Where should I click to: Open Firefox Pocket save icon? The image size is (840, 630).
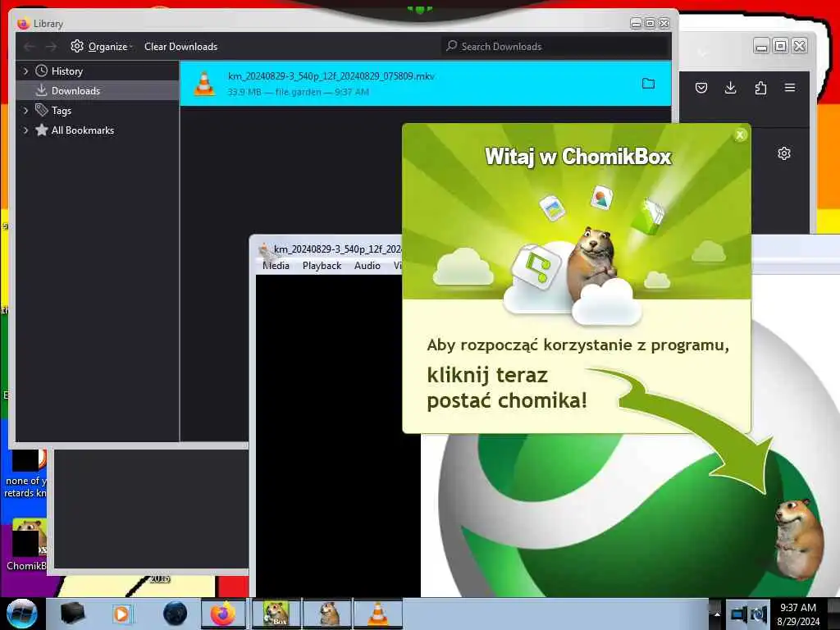(x=701, y=88)
